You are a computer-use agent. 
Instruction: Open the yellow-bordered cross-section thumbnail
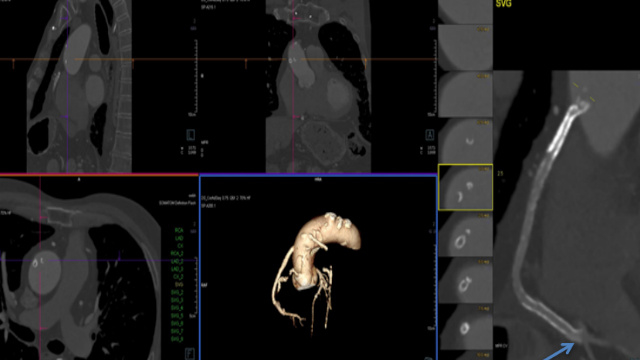point(465,187)
